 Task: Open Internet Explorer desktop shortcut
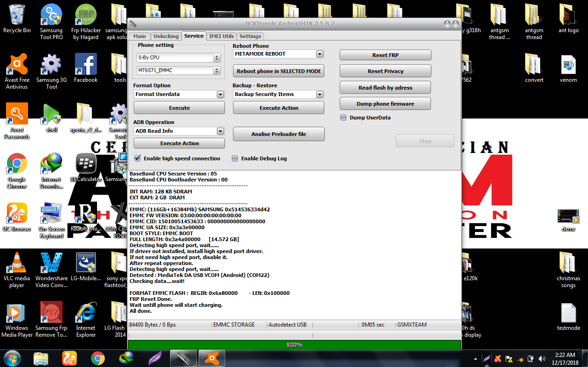click(x=86, y=320)
